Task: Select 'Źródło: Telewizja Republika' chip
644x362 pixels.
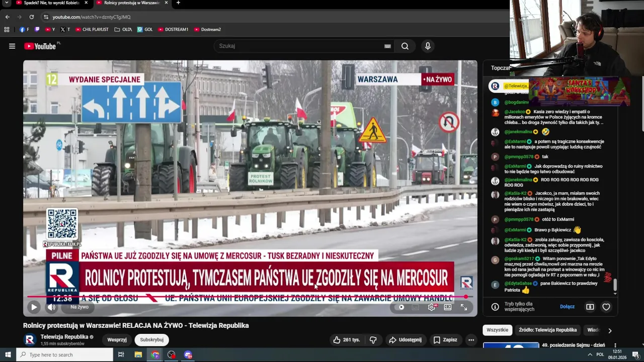Action: click(x=548, y=330)
